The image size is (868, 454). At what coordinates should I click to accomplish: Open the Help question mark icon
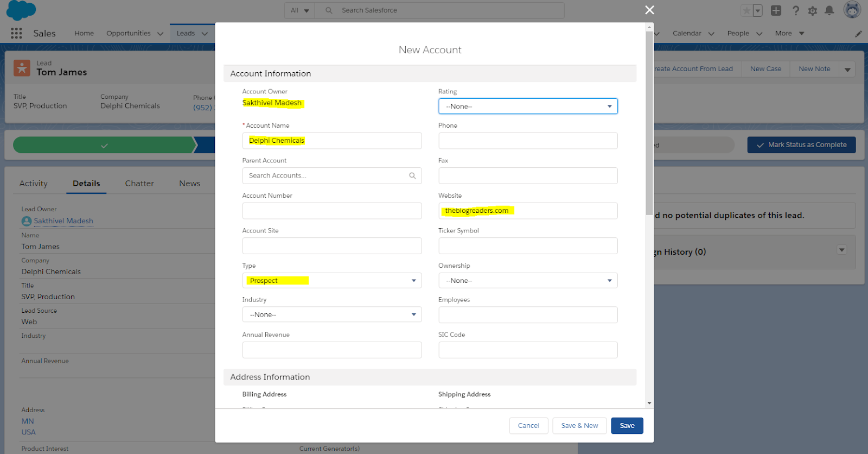pyautogui.click(x=796, y=10)
